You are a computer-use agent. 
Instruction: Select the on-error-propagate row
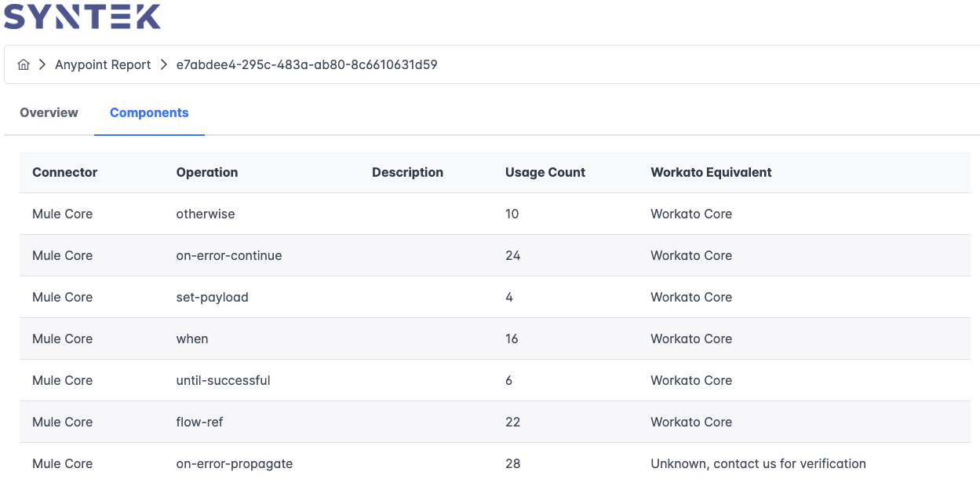[495, 463]
